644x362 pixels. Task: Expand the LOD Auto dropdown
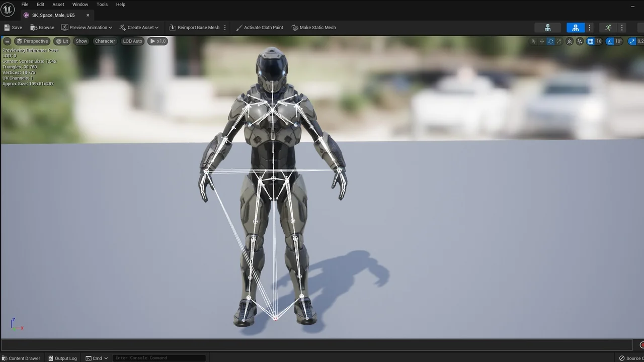[x=132, y=41]
